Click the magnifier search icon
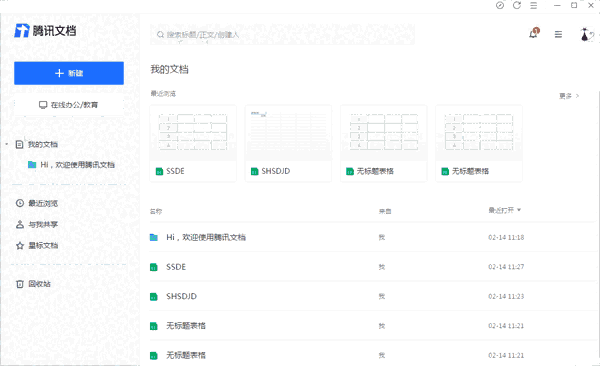The image size is (600, 366). click(160, 35)
